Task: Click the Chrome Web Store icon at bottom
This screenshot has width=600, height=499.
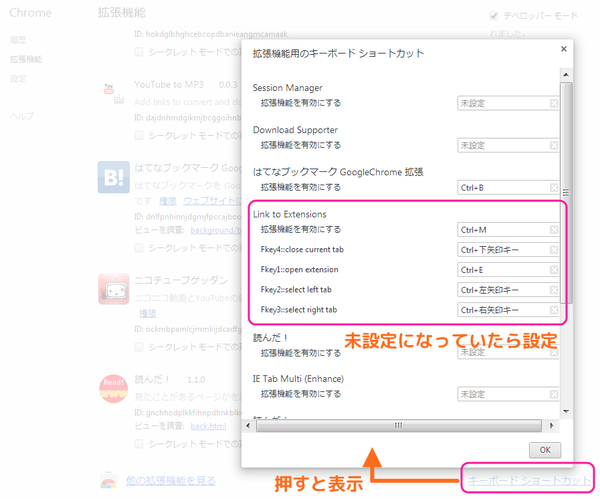Action: [109, 480]
